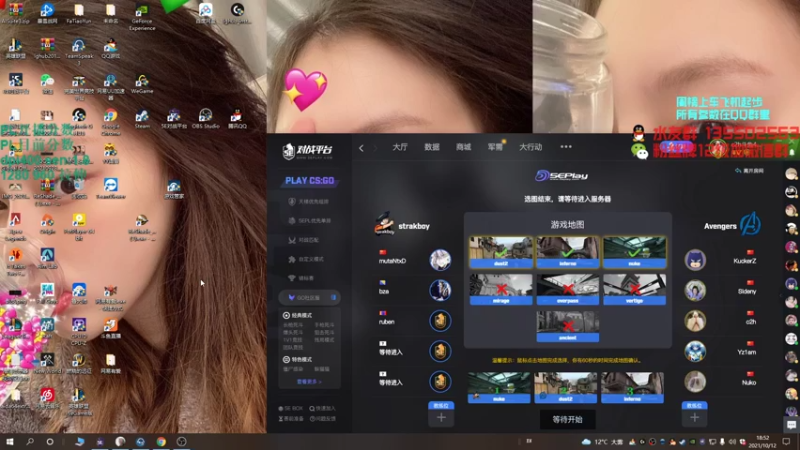800x450 pixels.
Task: Click the Avengers team logo
Action: (750, 224)
